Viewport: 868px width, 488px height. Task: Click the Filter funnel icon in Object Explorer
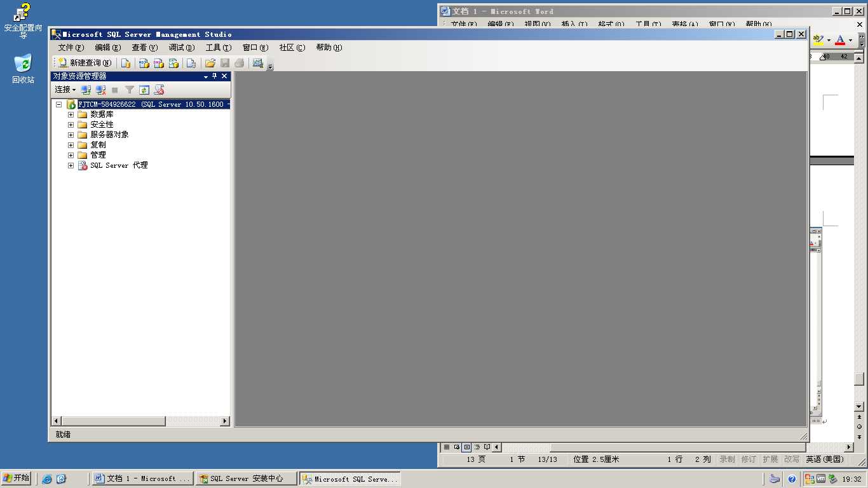(x=130, y=90)
